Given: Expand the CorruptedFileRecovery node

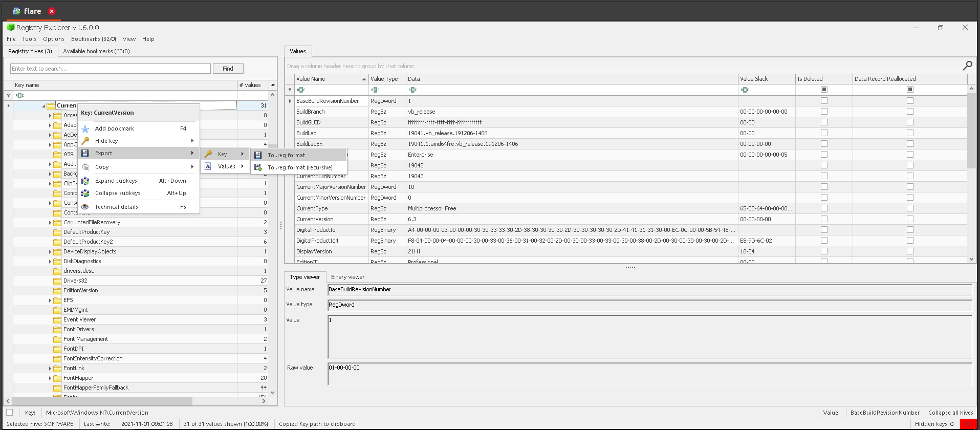Looking at the screenshot, I should pos(50,223).
